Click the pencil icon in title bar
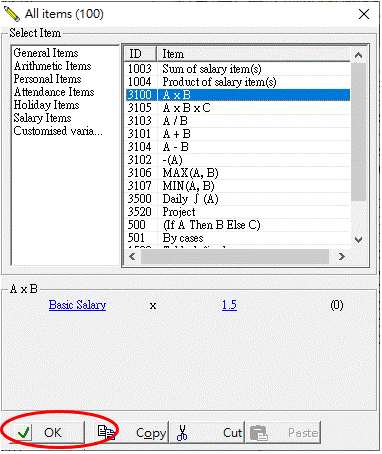 point(12,14)
